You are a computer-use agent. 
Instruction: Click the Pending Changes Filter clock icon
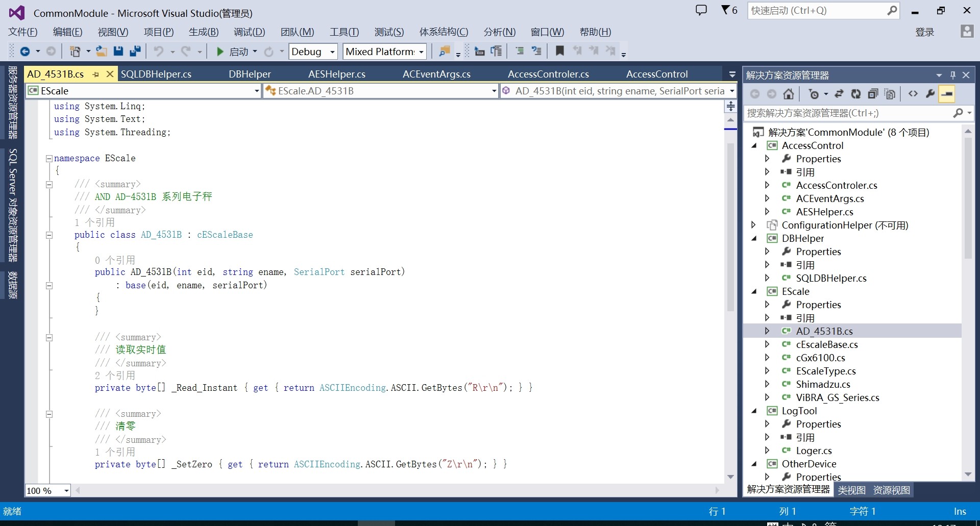(x=814, y=94)
